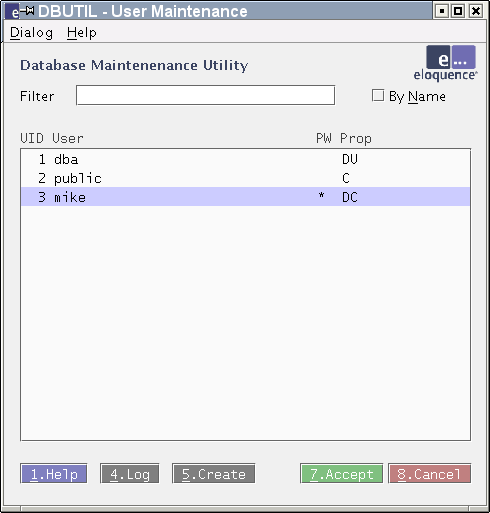The width and height of the screenshot is (490, 513).
Task: Focus the Filter text field
Action: [x=205, y=95]
